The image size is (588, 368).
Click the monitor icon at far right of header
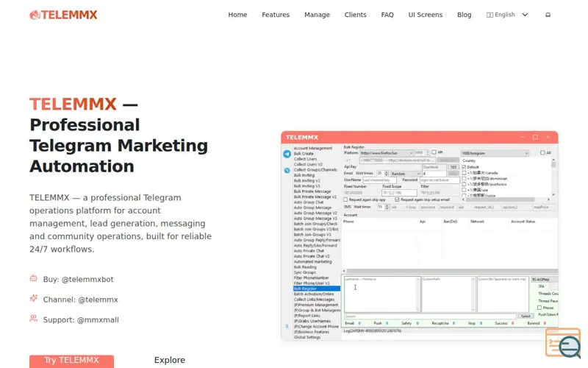(548, 15)
